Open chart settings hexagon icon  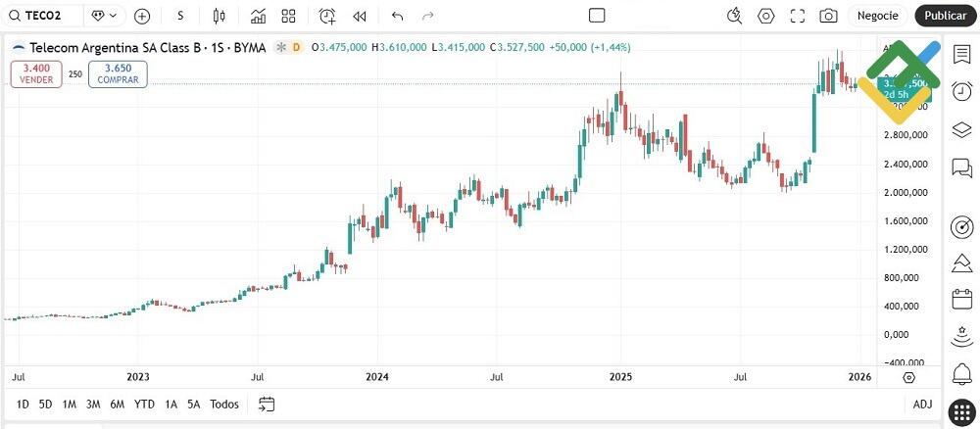[765, 17]
